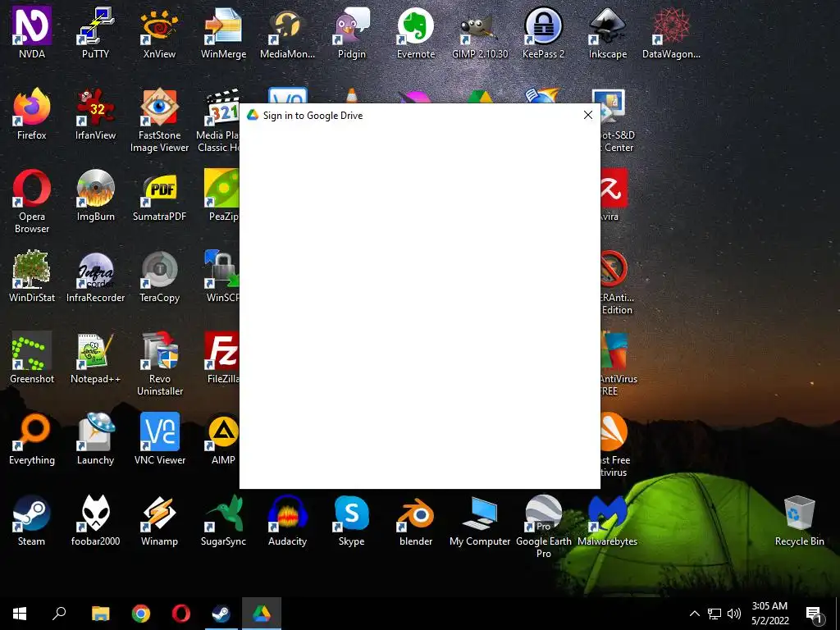This screenshot has height=630, width=840.
Task: Click the Google Drive logo in dialog title
Action: click(253, 115)
